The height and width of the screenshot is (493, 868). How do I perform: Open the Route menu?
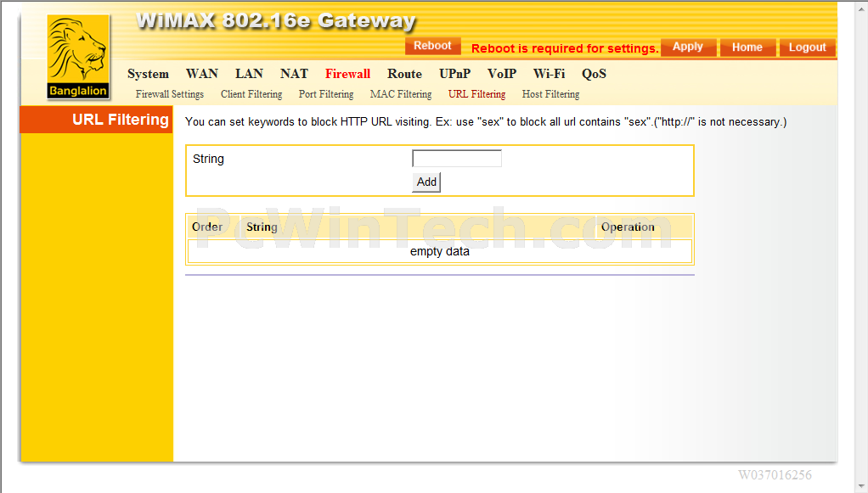[404, 74]
